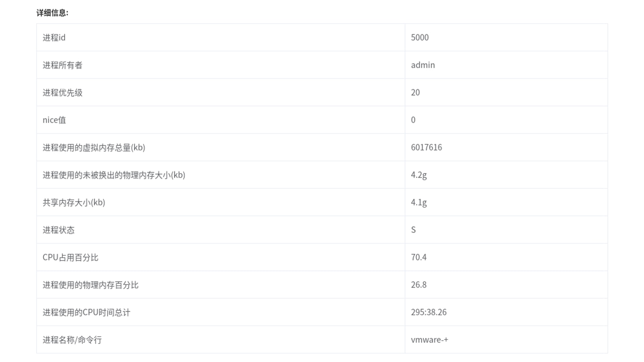The image size is (644, 362).
Task: Click the process name vmware-+
Action: (429, 340)
